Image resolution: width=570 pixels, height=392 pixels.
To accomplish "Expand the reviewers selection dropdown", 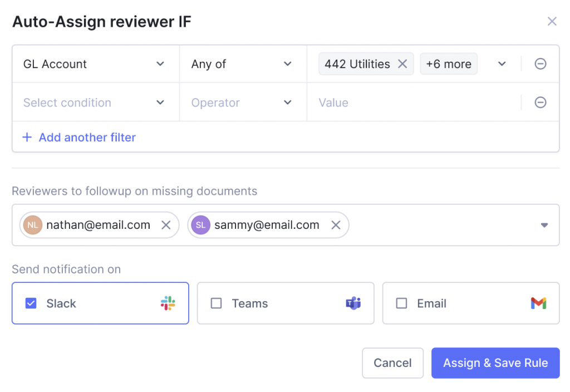I will pyautogui.click(x=544, y=225).
